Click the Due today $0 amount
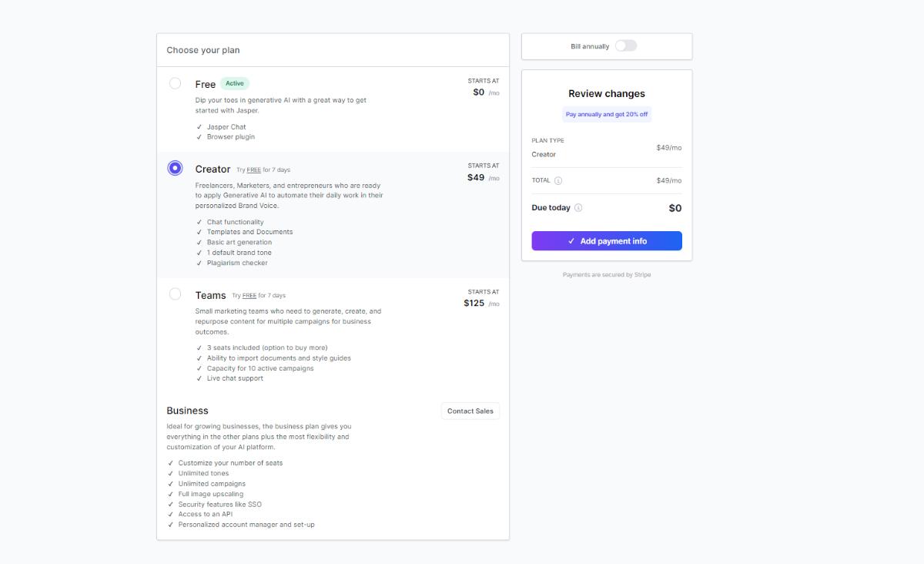The width and height of the screenshot is (924, 564). 675,208
